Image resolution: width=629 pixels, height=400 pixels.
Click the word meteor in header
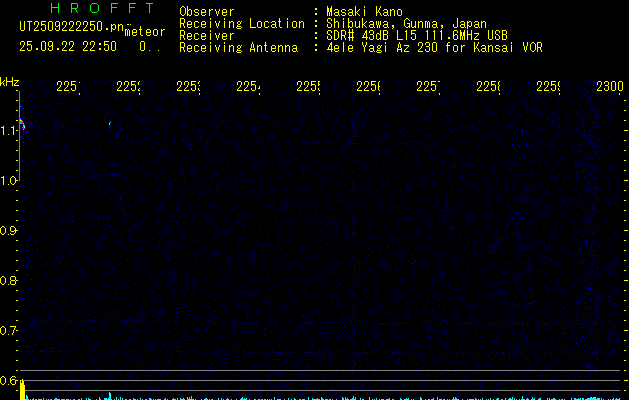click(x=145, y=32)
